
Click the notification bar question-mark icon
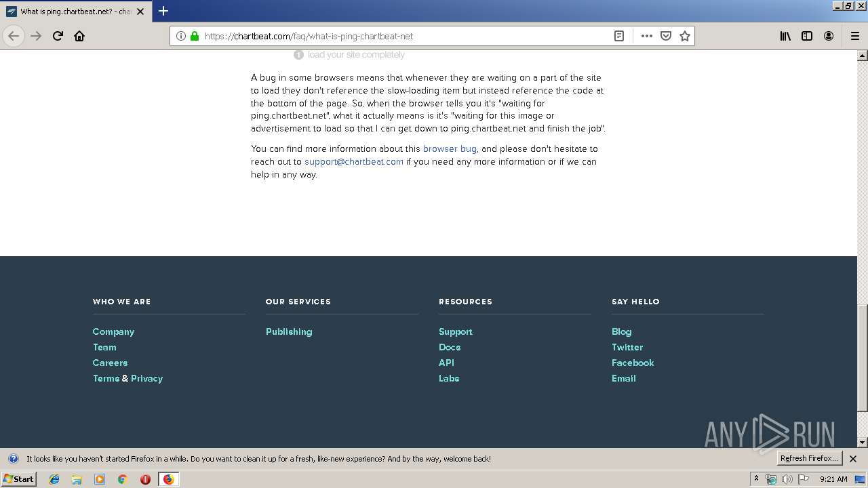[x=13, y=459]
